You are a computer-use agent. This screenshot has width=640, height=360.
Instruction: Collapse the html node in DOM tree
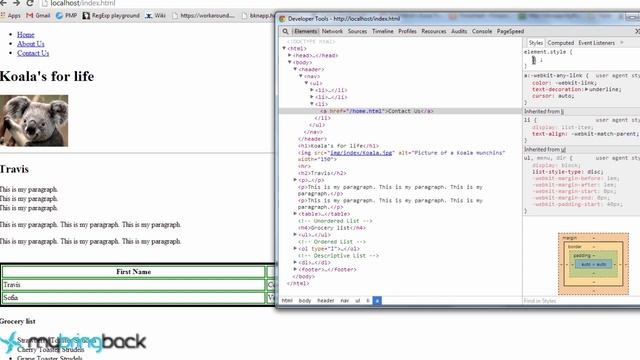(284, 48)
